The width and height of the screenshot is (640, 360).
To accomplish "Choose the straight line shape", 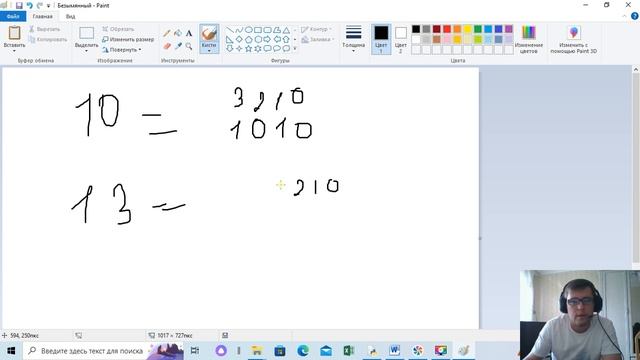I will tap(229, 30).
